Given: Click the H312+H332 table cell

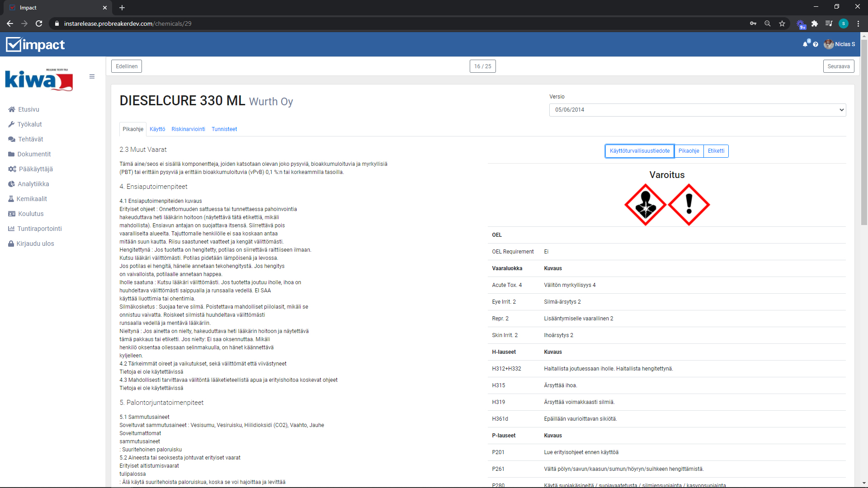Looking at the screenshot, I should pyautogui.click(x=506, y=369).
